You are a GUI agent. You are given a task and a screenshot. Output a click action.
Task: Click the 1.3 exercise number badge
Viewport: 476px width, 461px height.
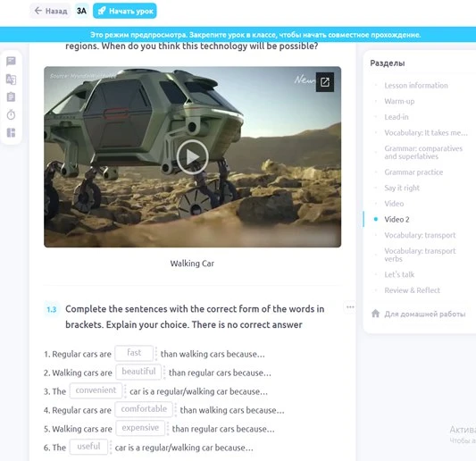click(52, 309)
